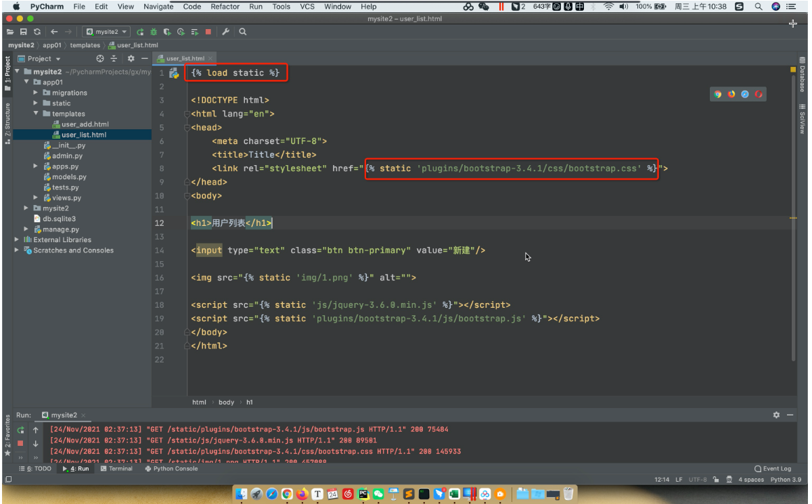Open the VCS menu
This screenshot has width=812, height=504.
(x=307, y=6)
